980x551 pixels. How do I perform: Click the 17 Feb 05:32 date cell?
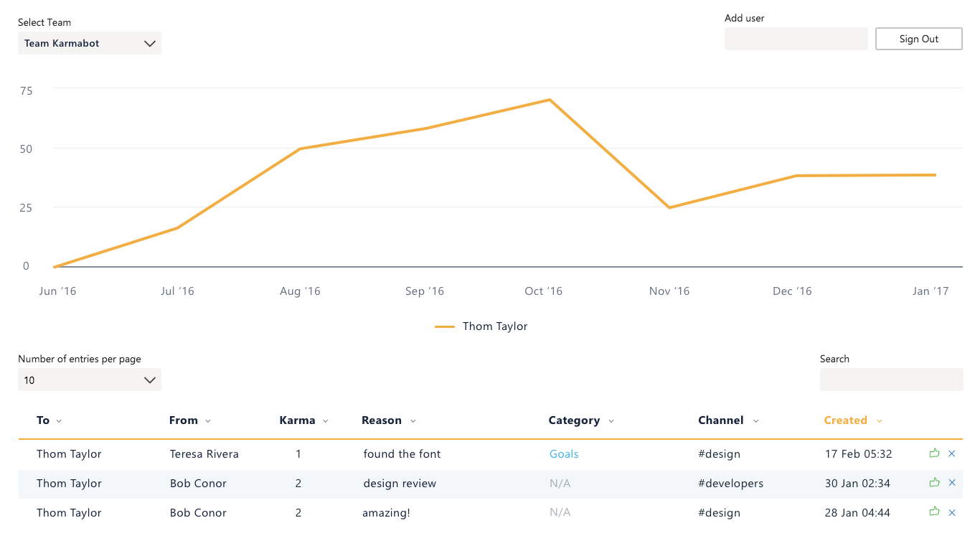click(859, 454)
